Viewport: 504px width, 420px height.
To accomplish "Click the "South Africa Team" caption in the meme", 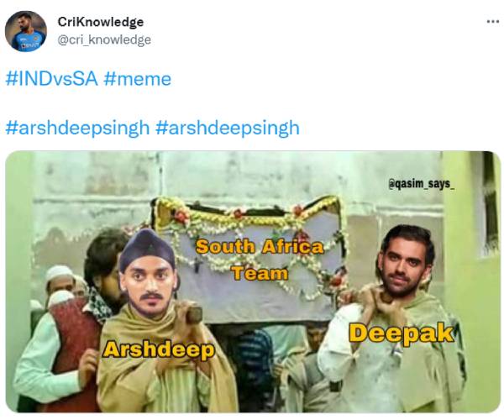I will [x=260, y=260].
